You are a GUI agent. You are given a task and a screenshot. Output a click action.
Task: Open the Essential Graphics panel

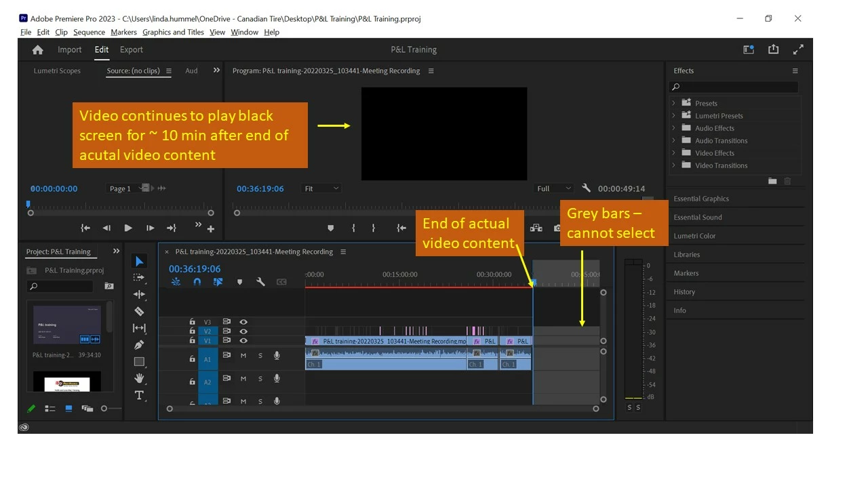pos(701,199)
